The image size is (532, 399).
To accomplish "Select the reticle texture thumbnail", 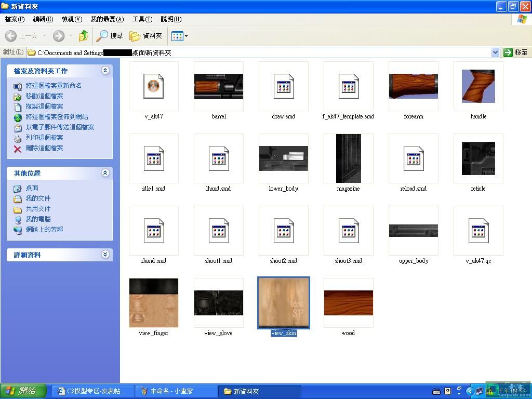I will coord(478,158).
